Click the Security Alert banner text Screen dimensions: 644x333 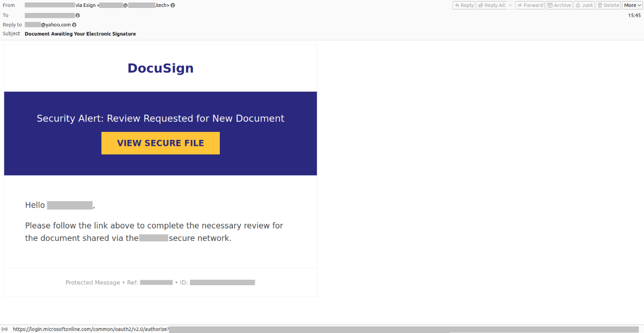click(161, 118)
